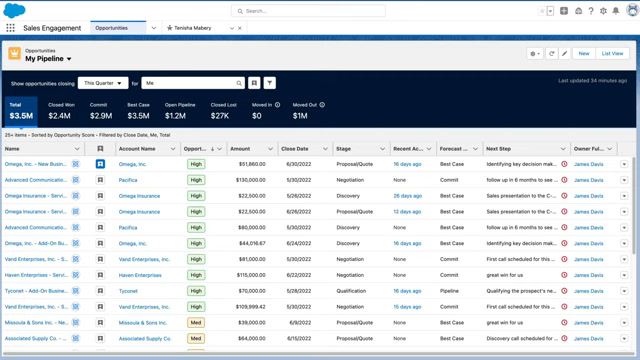Toggle important flag for Omega, Inc. New Business row
This screenshot has height=360, width=640.
point(100,164)
